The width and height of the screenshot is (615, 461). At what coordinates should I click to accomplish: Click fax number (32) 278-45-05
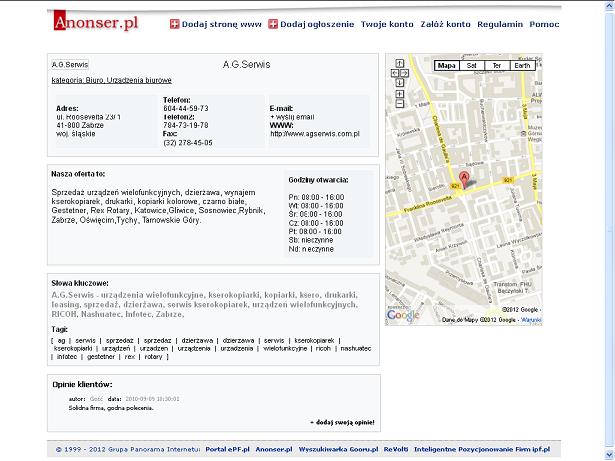(188, 143)
